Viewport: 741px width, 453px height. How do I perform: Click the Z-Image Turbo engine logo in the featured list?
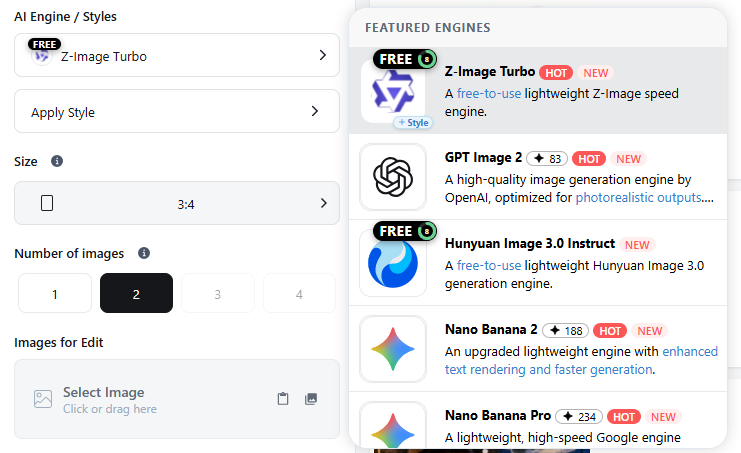pyautogui.click(x=393, y=91)
